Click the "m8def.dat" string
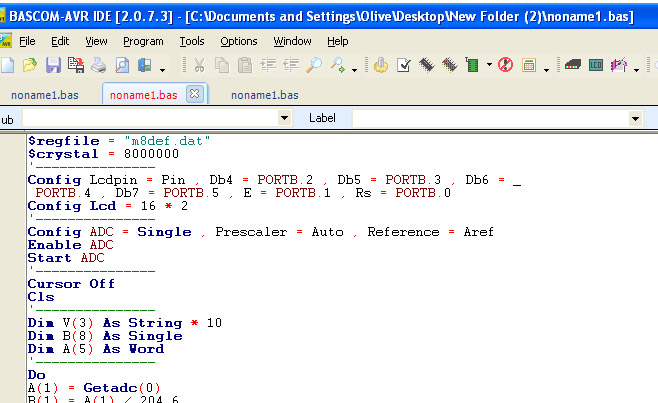The height and width of the screenshot is (403, 658). pyautogui.click(x=167, y=141)
